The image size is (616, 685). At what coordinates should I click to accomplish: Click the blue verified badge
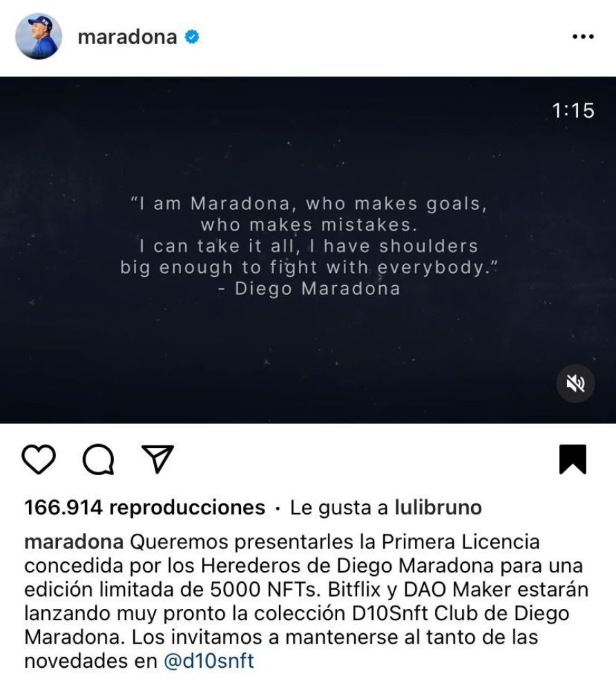tap(192, 37)
